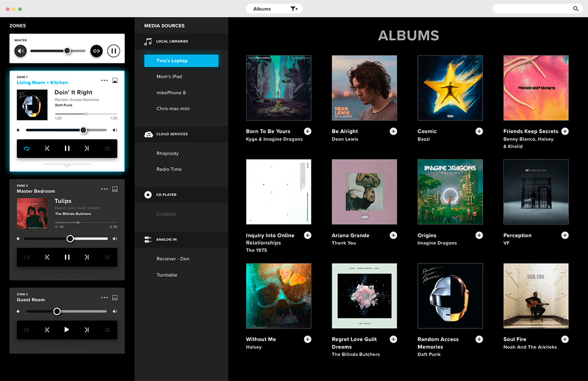
Task: Add Soul Fire album
Action: (x=565, y=339)
